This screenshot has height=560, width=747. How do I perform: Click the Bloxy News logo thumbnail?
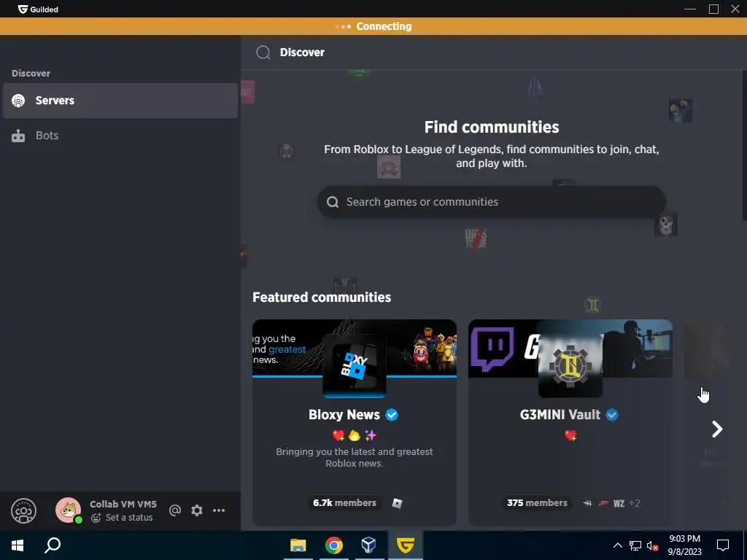pyautogui.click(x=355, y=366)
